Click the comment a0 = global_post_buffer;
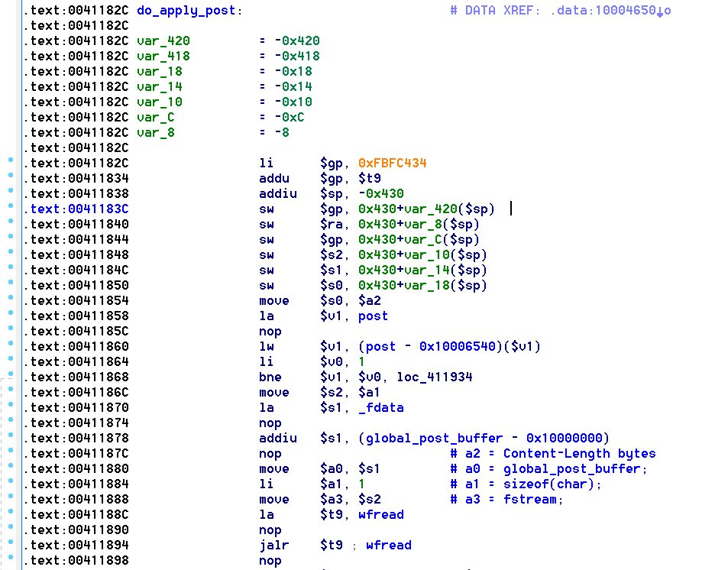The image size is (728, 570). click(x=548, y=469)
